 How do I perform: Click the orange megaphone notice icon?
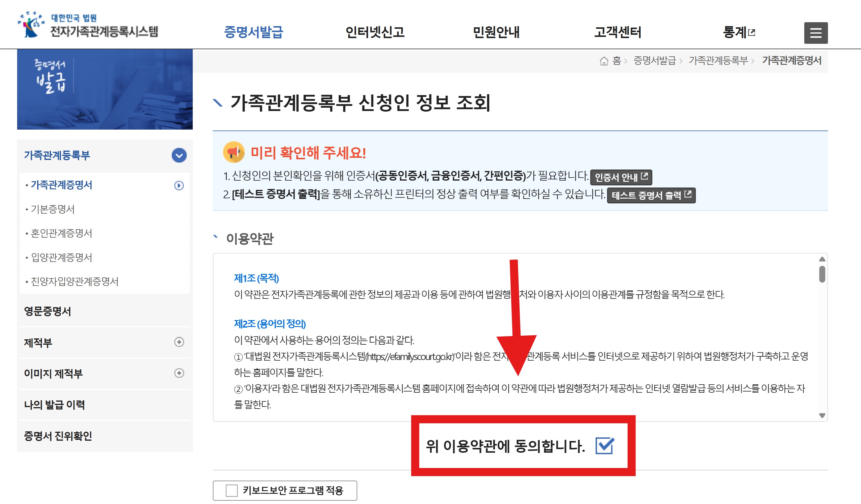pyautogui.click(x=234, y=152)
